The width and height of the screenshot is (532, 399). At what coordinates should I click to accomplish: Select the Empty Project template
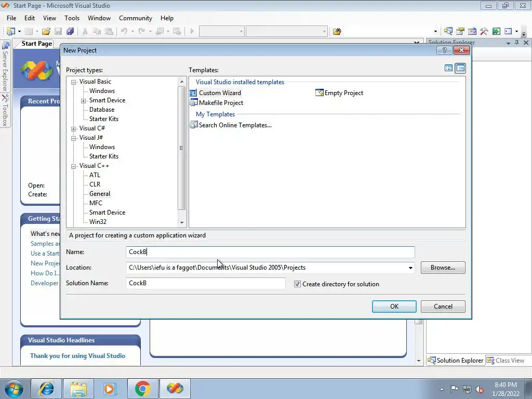coord(339,92)
